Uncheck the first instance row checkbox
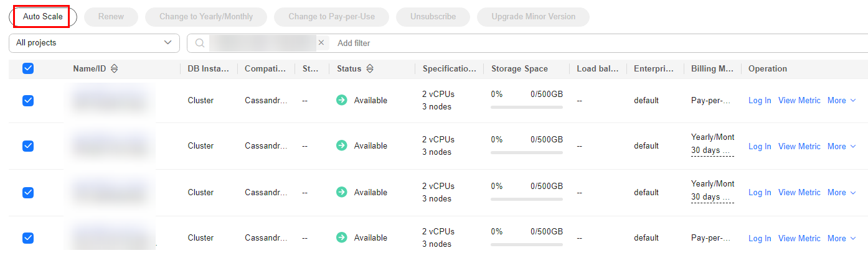Image resolution: width=868 pixels, height=258 pixels. [28, 100]
